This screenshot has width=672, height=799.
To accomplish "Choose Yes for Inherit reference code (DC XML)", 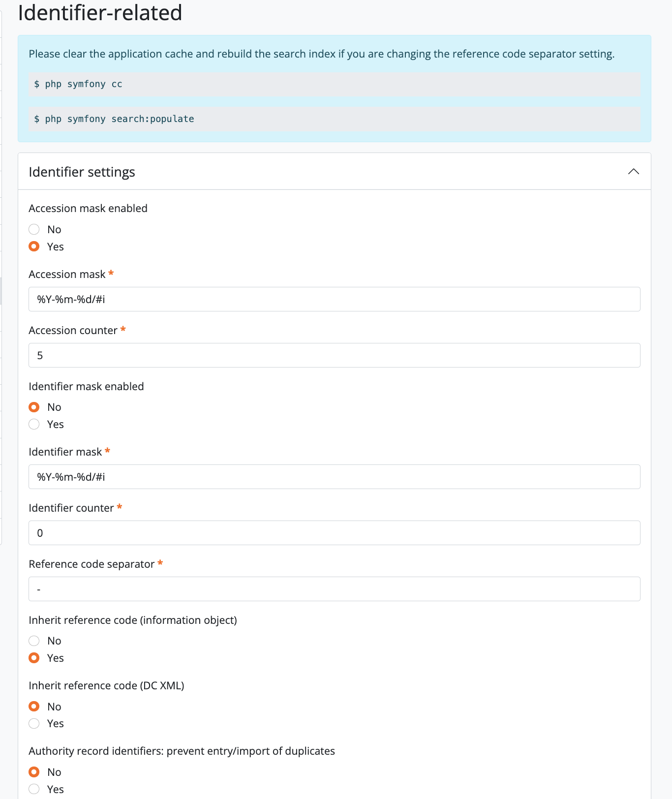I will tap(34, 723).
